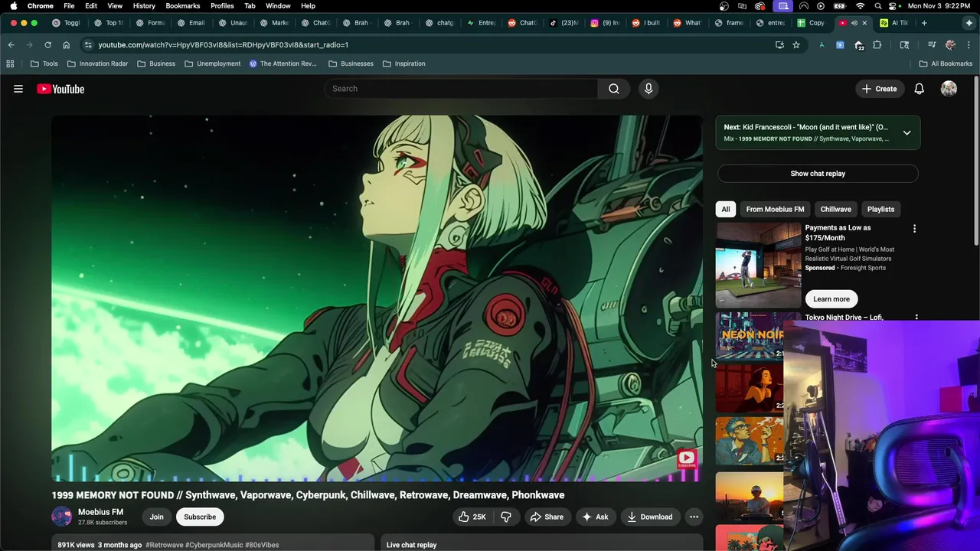Select the From Moebius FM chip
This screenshot has width=980, height=551.
775,209
